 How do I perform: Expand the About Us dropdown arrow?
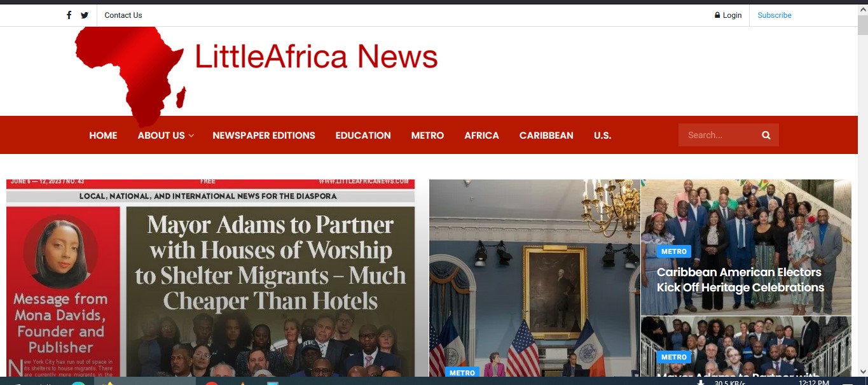pos(191,136)
